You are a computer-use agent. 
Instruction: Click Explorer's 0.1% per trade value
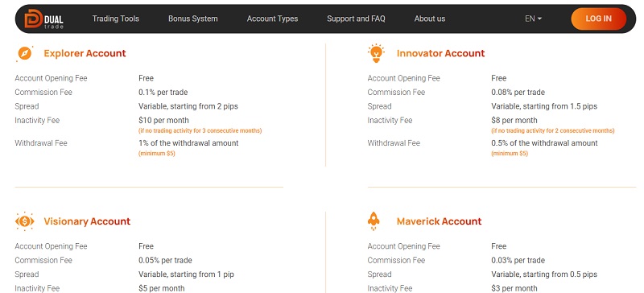(x=163, y=92)
